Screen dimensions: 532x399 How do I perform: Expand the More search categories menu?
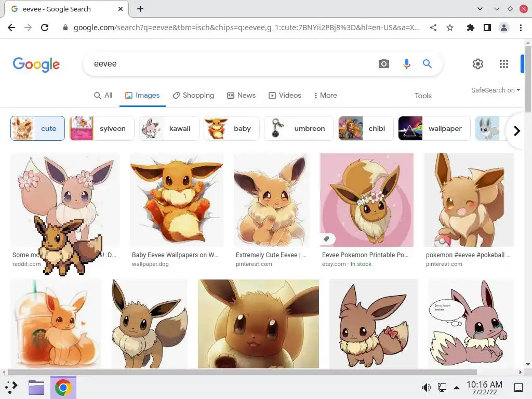pos(325,96)
